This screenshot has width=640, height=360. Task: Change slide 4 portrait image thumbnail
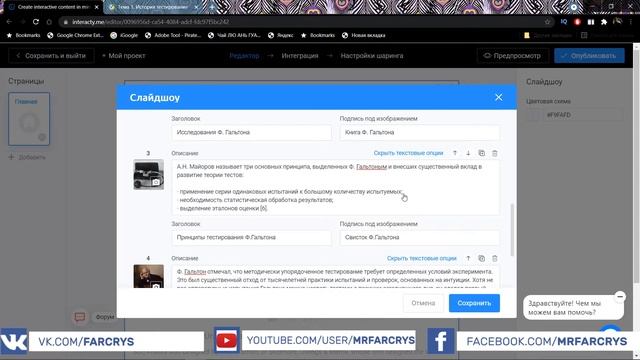(x=149, y=276)
